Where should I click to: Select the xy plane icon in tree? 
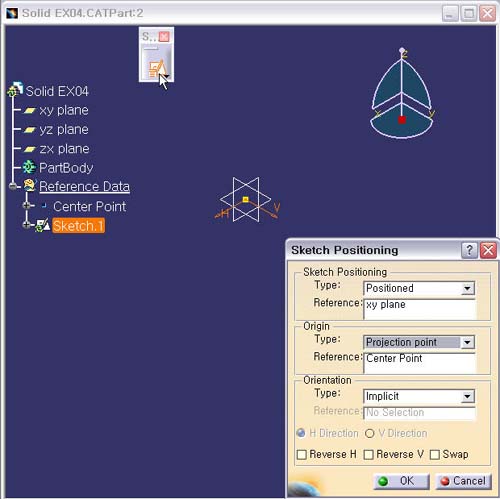(x=30, y=110)
